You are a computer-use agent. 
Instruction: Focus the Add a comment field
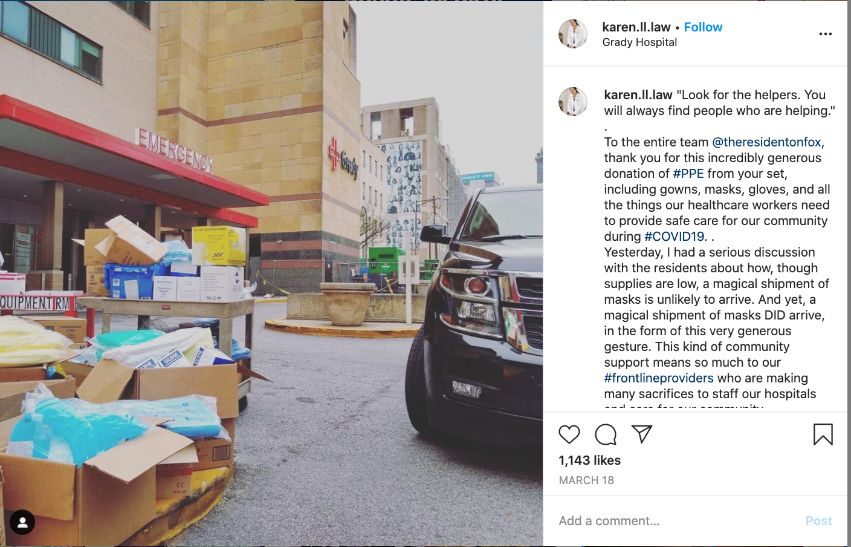[678, 521]
